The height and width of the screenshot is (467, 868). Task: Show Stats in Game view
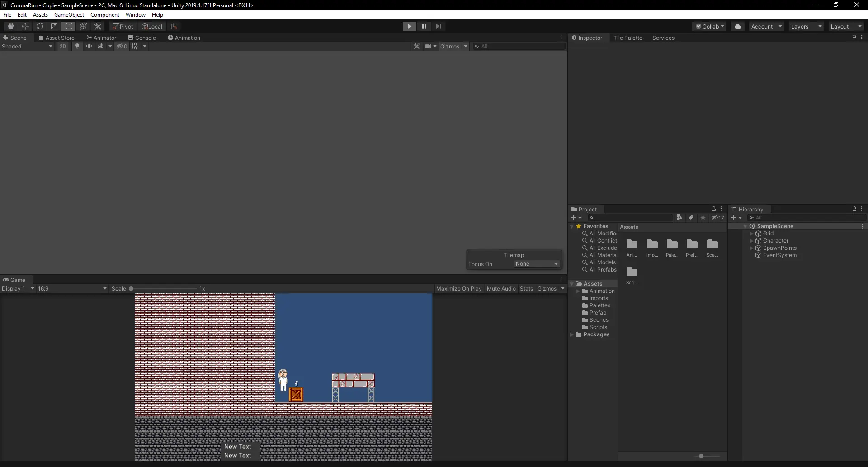click(x=526, y=288)
